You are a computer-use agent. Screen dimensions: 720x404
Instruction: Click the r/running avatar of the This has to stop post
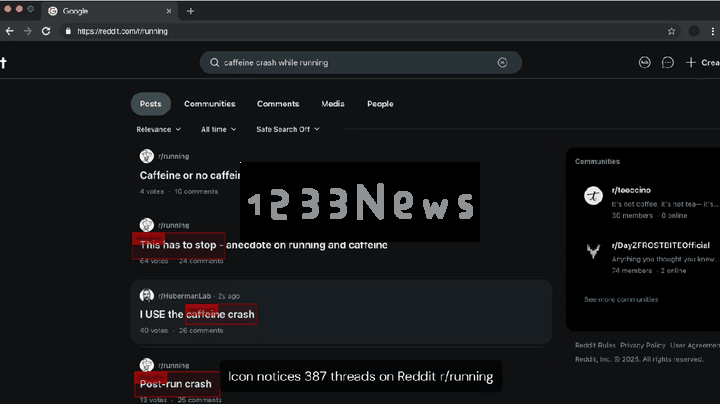coord(146,225)
